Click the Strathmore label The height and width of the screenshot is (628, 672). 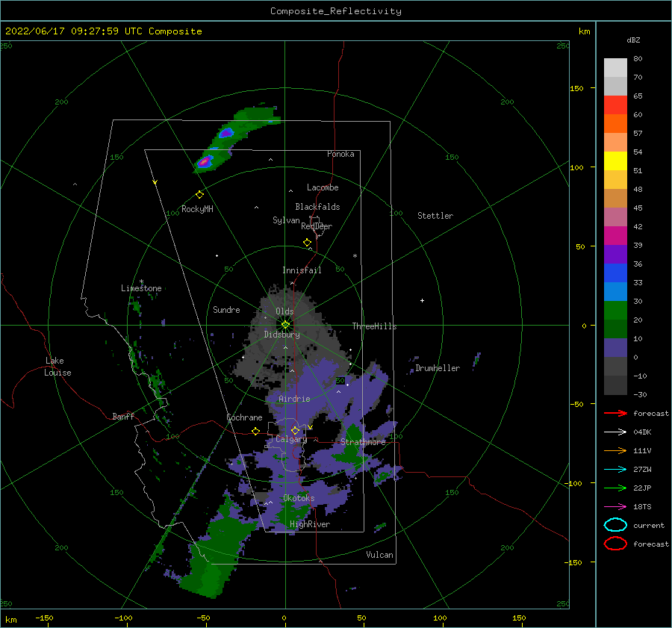[x=364, y=441]
